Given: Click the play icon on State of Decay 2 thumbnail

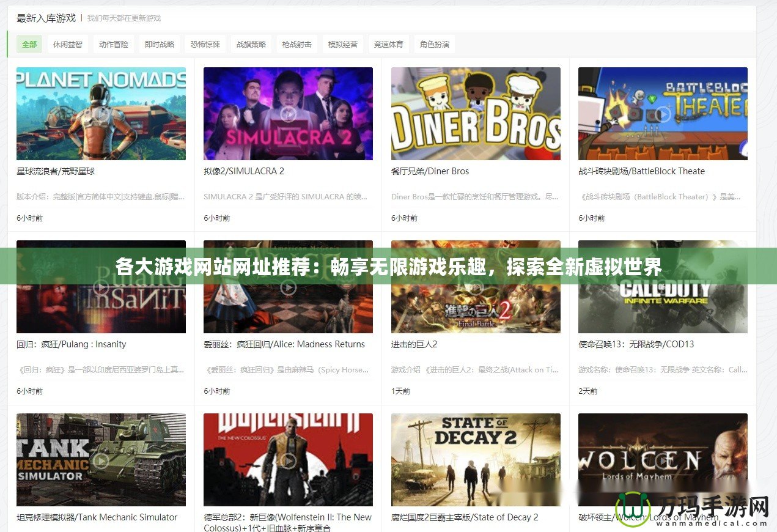Looking at the screenshot, I should pyautogui.click(x=476, y=460).
